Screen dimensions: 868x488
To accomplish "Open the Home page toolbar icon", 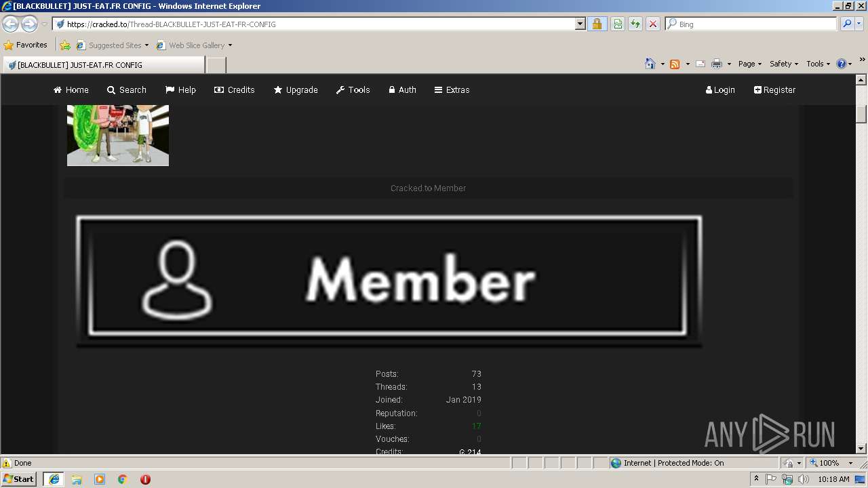I will pos(650,64).
